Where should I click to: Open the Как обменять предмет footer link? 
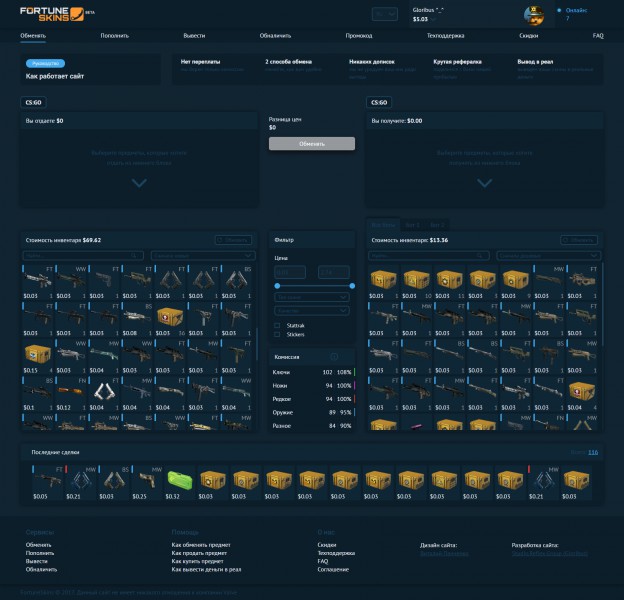coord(201,545)
